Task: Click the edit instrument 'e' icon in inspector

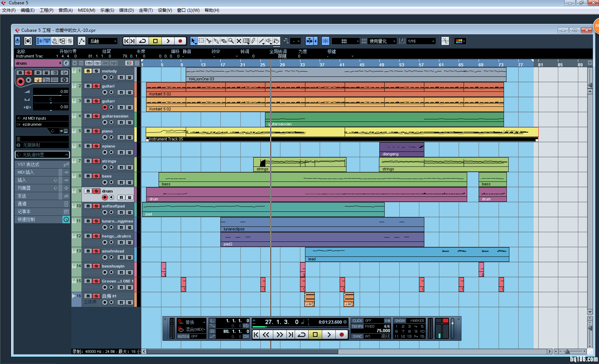Action: pyautogui.click(x=66, y=63)
